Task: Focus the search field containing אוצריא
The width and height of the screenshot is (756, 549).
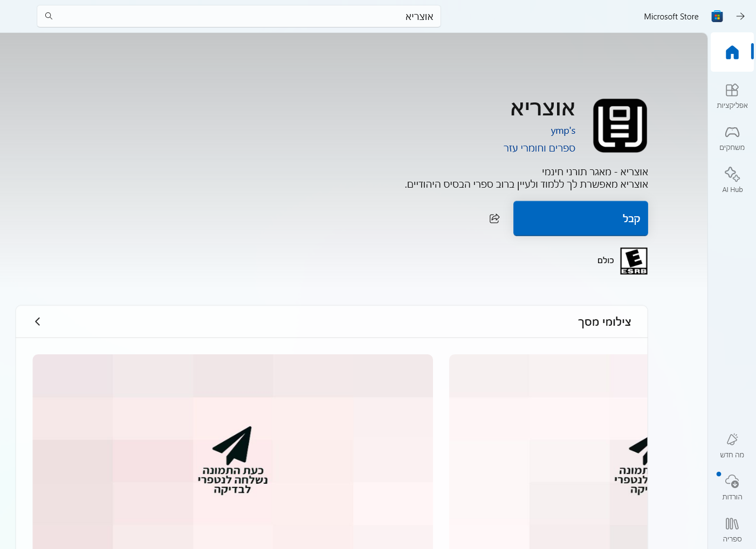Action: (x=238, y=16)
